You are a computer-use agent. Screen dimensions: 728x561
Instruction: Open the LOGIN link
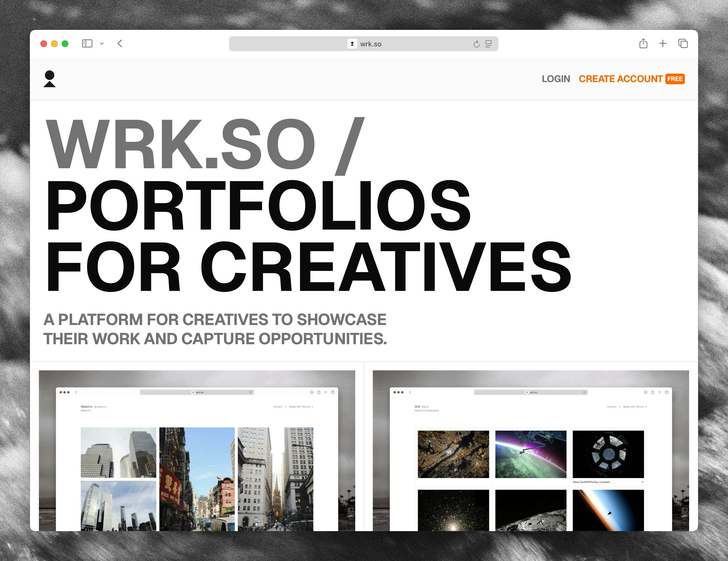pyautogui.click(x=556, y=79)
